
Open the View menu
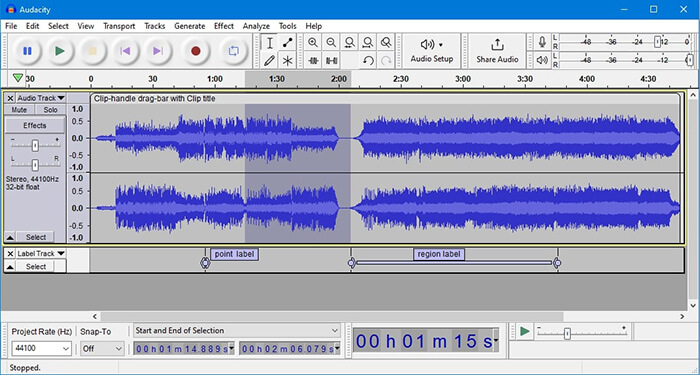[86, 26]
